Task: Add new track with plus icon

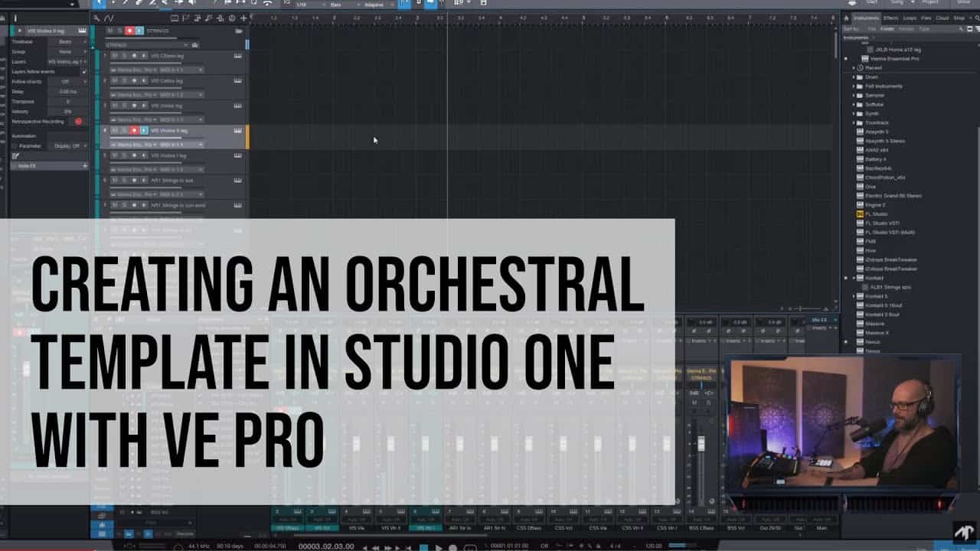Action: coord(243,18)
